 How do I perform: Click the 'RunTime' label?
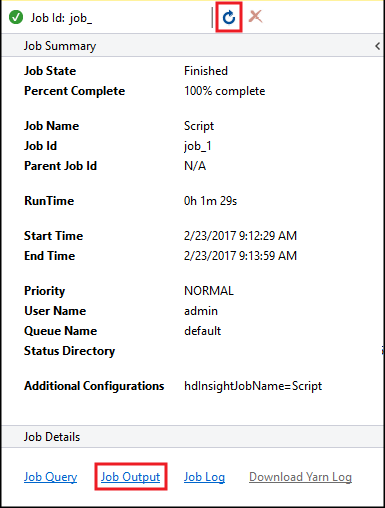coord(49,201)
